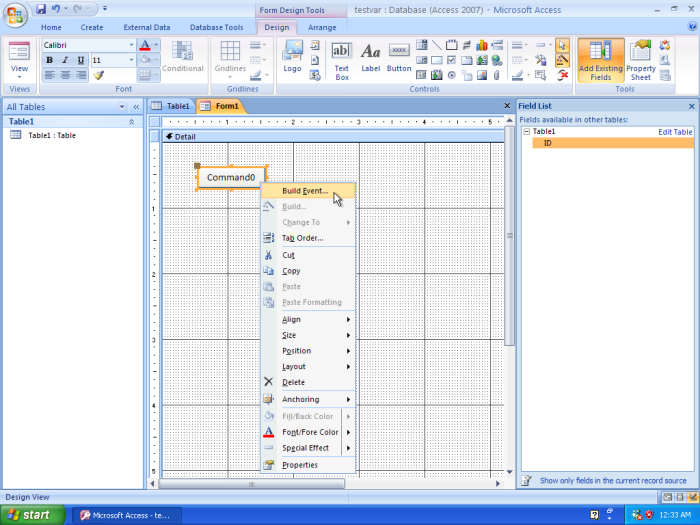Click the Gridlines icon
The width and height of the screenshot is (700, 525).
click(230, 60)
